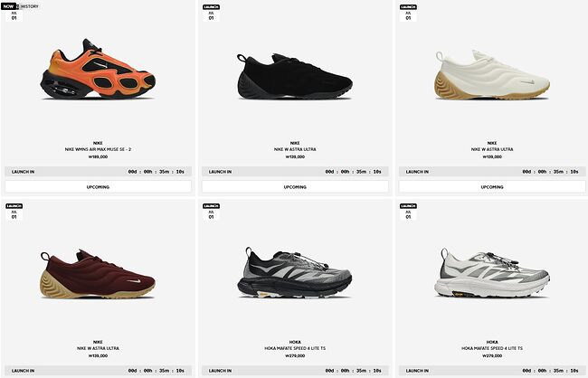Click the LAUNCH badge on white Astra Ultra card
Viewport: 588px width, 378px height.
(x=408, y=7)
